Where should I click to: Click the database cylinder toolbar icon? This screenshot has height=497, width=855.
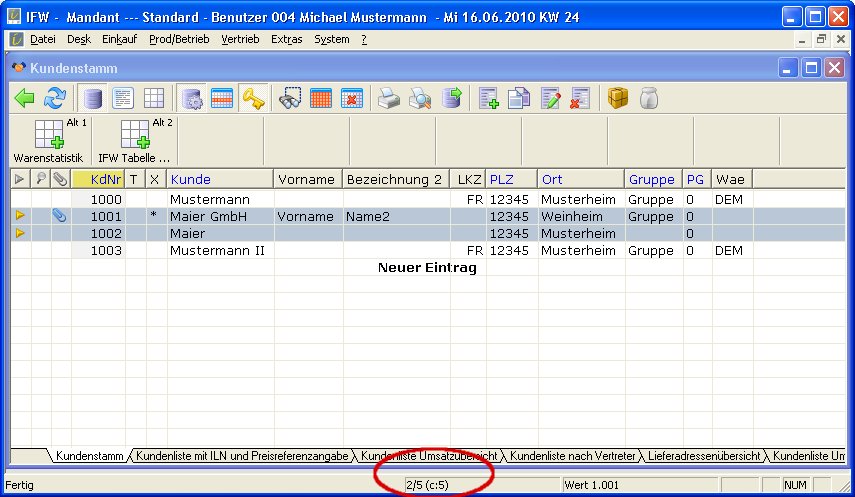[93, 98]
